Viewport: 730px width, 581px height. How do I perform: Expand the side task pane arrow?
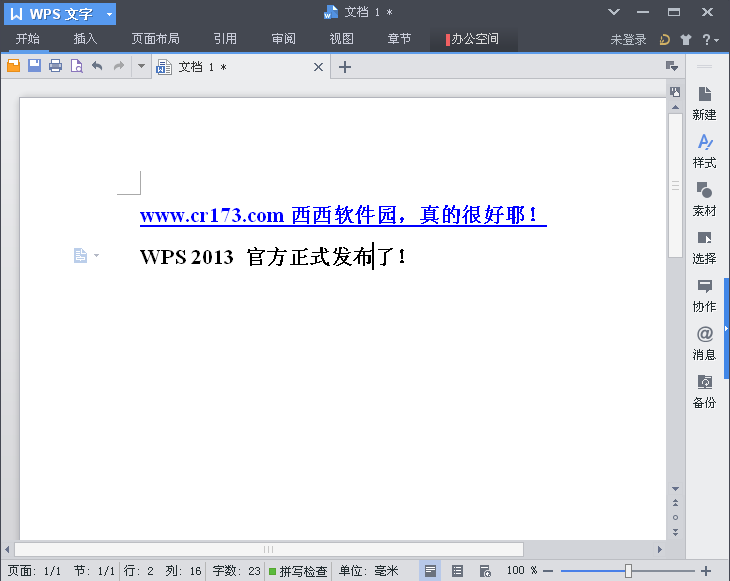[x=726, y=329]
